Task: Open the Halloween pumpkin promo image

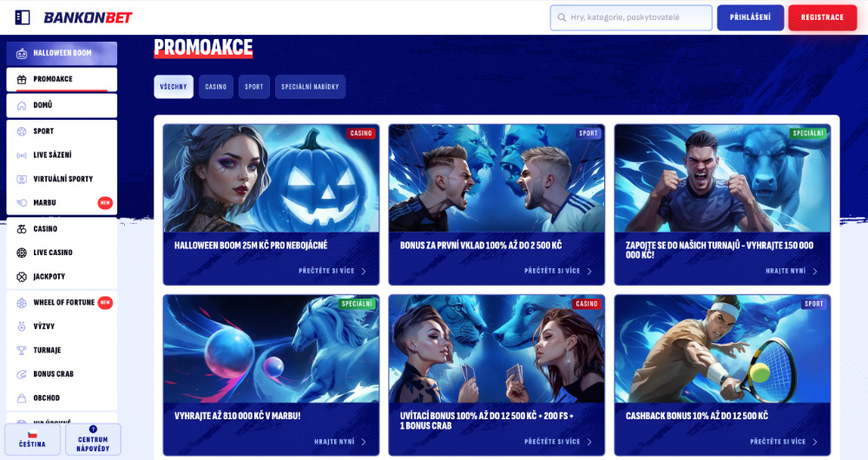Action: [271, 178]
